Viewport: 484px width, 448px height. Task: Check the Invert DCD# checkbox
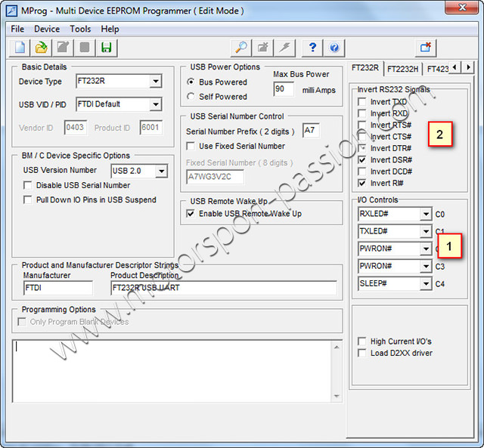point(361,171)
